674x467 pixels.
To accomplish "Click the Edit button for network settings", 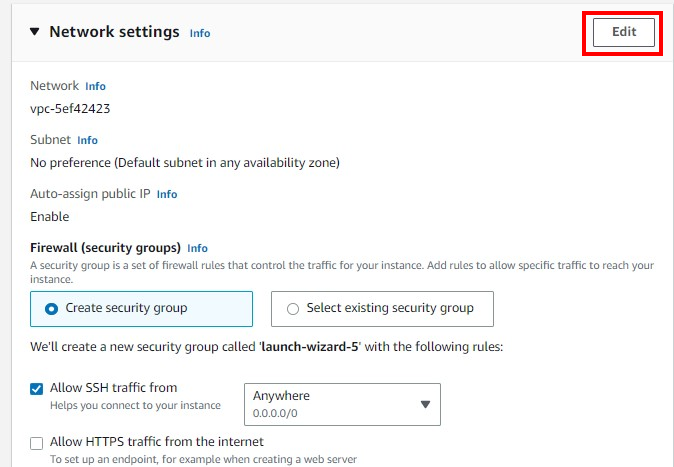I will point(624,32).
